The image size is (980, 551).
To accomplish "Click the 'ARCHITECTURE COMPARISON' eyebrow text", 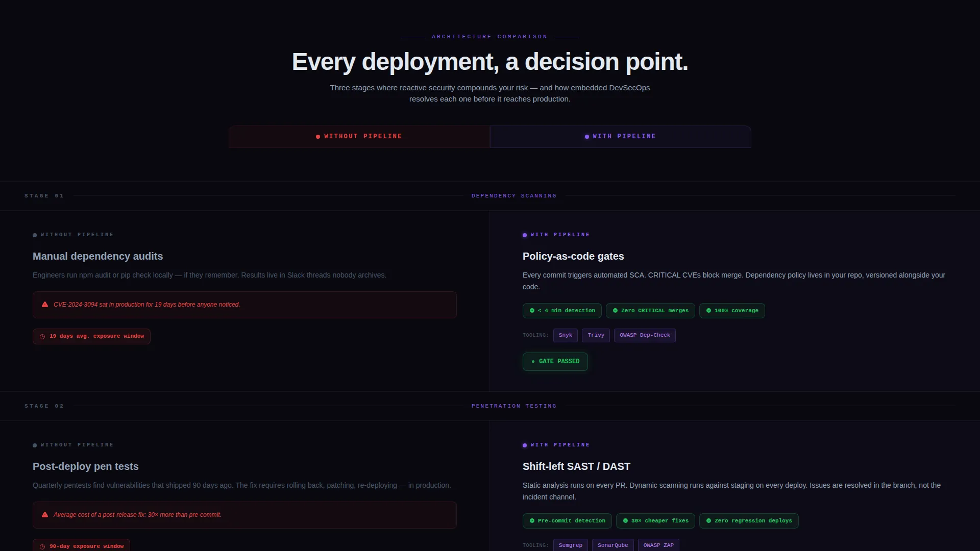I will (x=489, y=37).
